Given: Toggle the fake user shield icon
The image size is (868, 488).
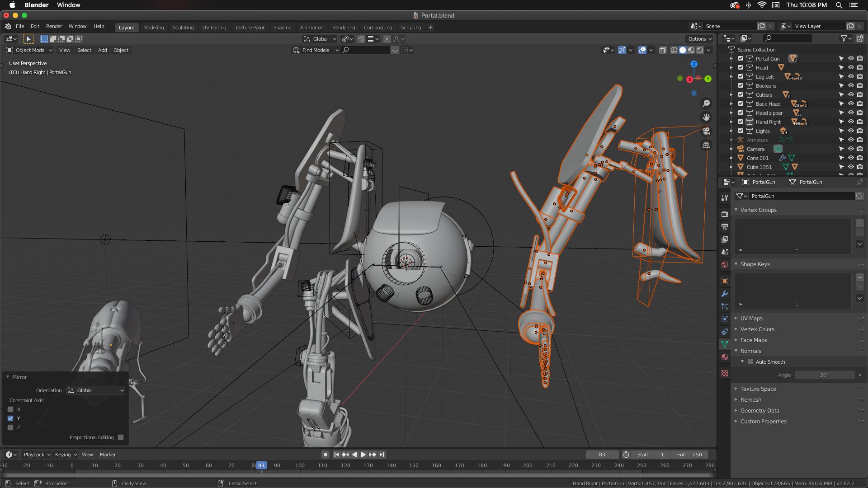Looking at the screenshot, I should (859, 196).
